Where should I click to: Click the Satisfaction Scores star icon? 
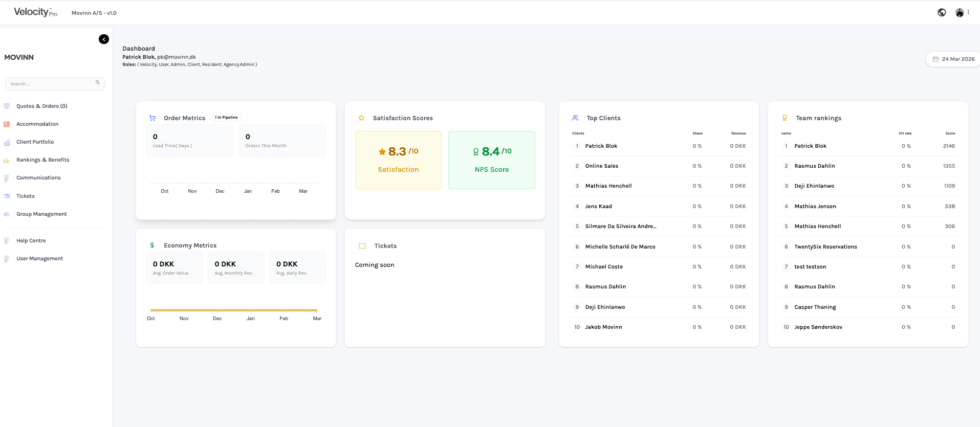361,118
